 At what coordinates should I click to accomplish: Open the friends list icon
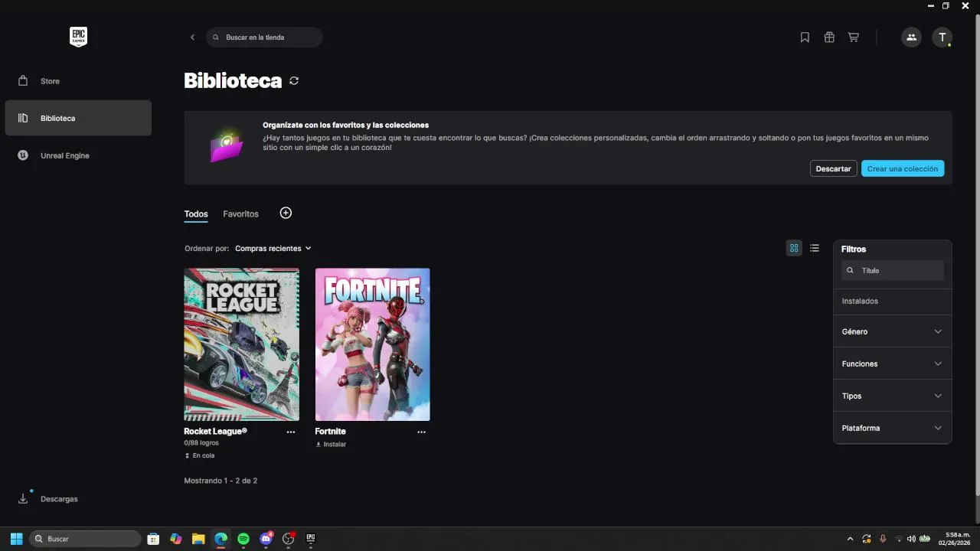point(911,37)
